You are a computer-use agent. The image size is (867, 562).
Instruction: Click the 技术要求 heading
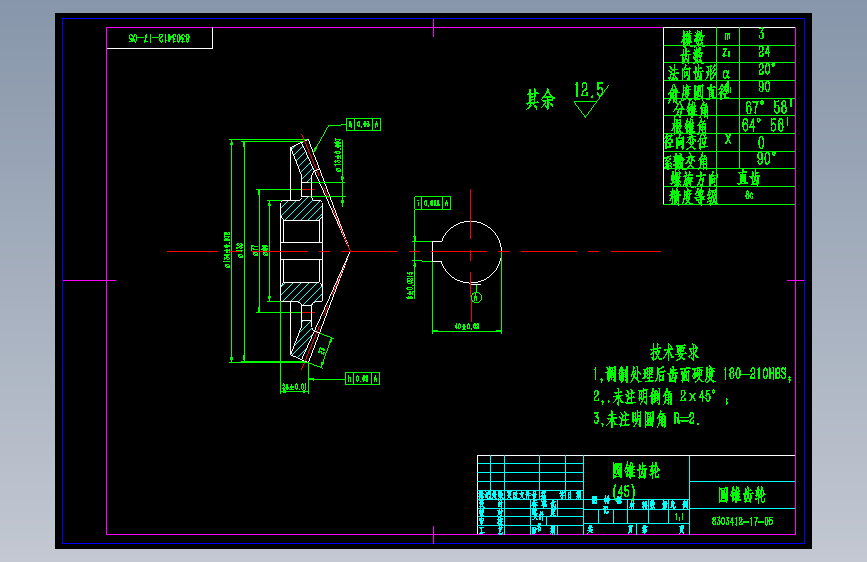coord(674,352)
